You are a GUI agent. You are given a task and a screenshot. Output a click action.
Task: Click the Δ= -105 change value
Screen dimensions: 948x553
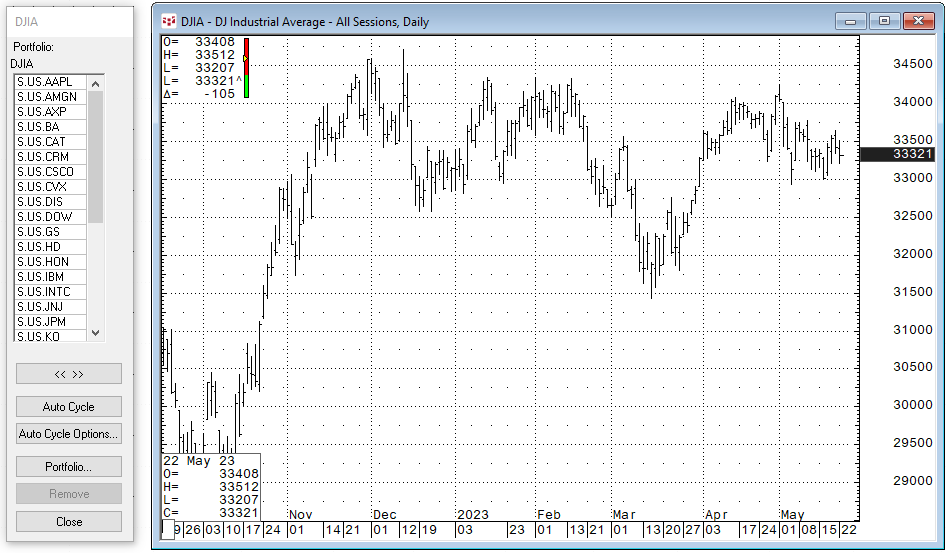click(199, 94)
